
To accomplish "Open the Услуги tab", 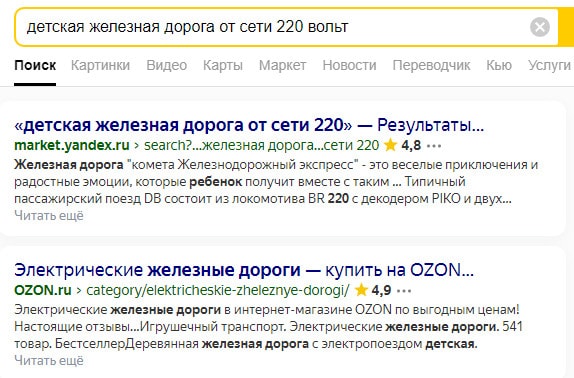I will 550,66.
